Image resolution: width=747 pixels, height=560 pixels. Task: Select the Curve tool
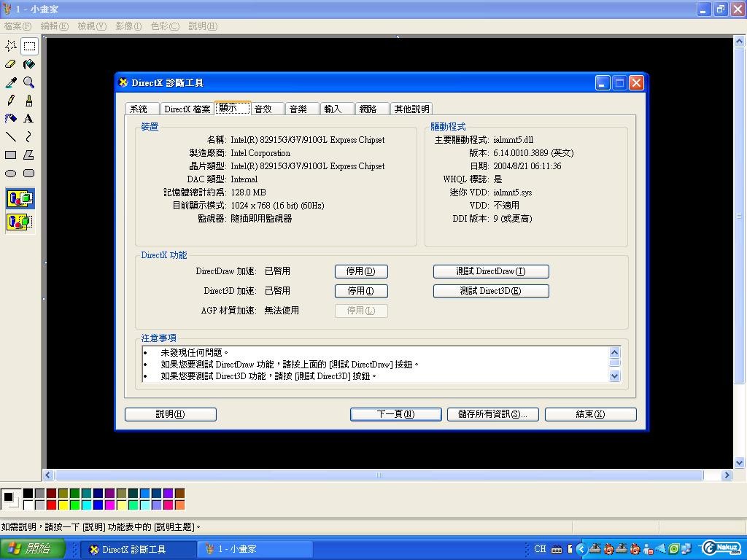pyautogui.click(x=29, y=137)
